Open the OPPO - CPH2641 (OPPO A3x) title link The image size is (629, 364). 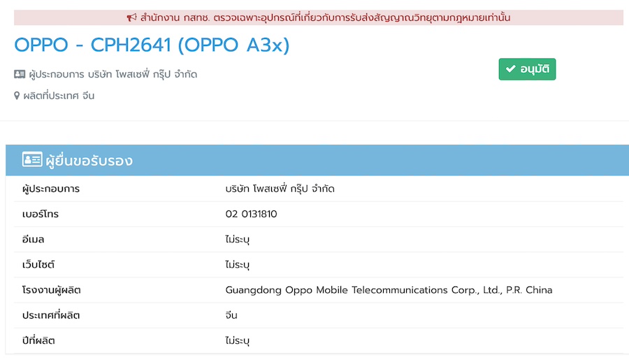click(152, 45)
